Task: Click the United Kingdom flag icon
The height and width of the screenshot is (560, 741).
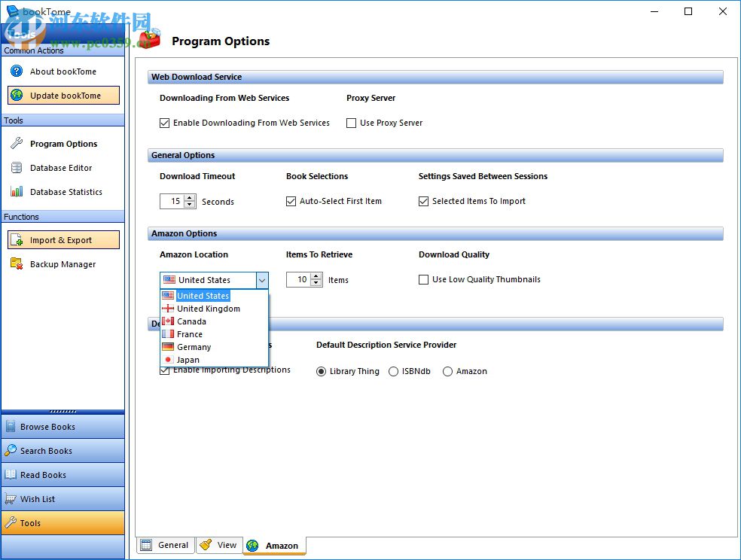Action: (x=168, y=309)
